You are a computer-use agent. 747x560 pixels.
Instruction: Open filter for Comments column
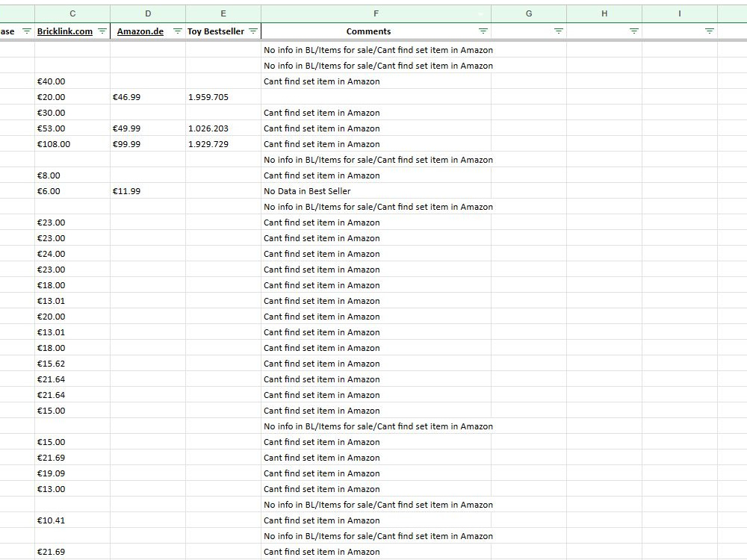483,31
